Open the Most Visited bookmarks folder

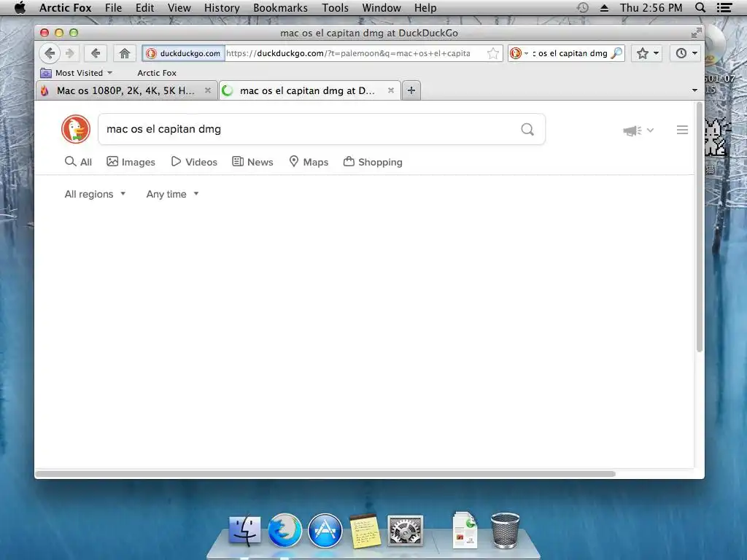click(76, 73)
